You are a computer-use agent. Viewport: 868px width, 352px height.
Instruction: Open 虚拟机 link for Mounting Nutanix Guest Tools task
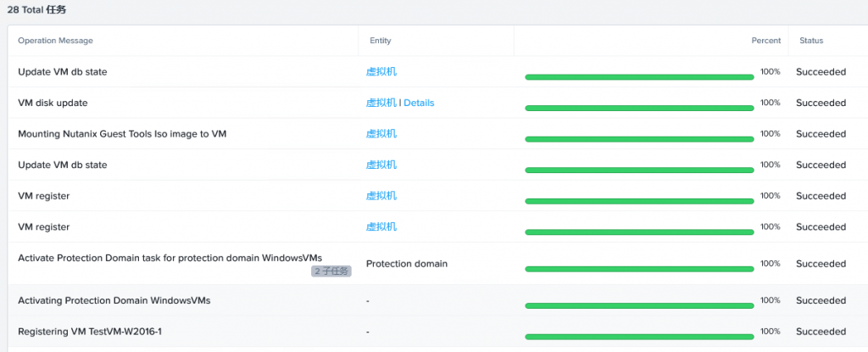381,134
